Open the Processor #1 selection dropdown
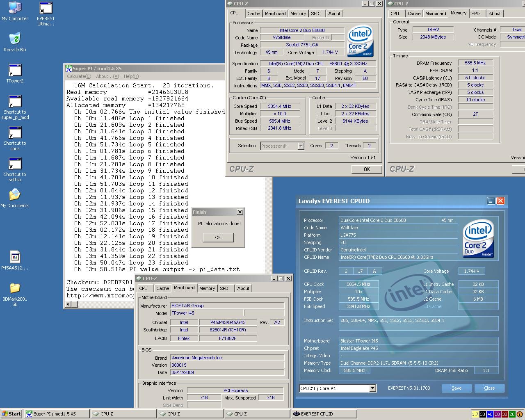This screenshot has width=525, height=420. [301, 146]
